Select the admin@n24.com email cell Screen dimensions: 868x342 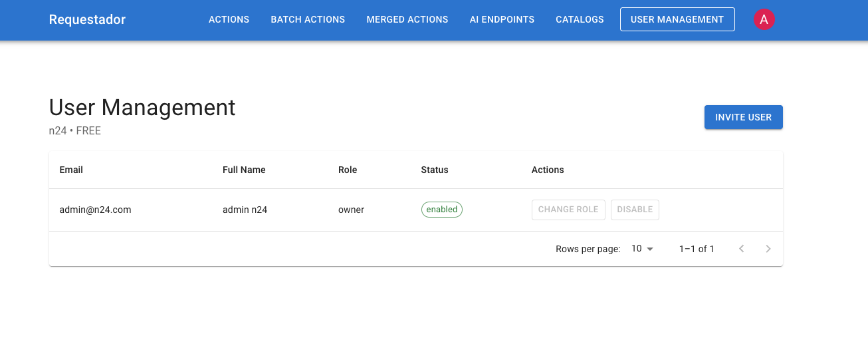pos(95,210)
